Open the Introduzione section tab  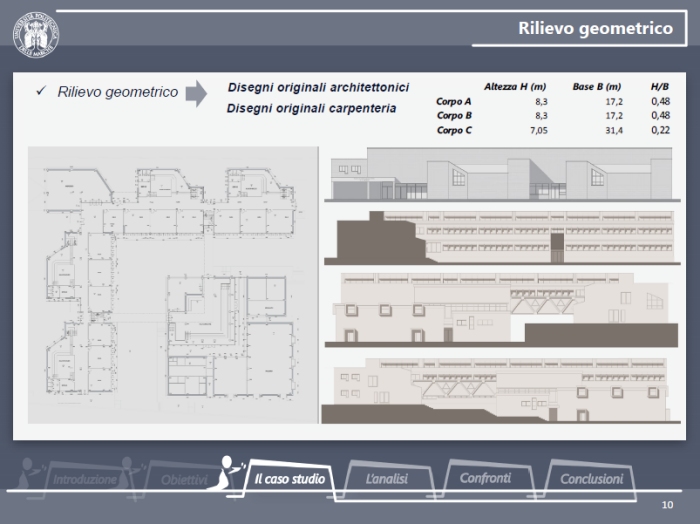(x=84, y=480)
